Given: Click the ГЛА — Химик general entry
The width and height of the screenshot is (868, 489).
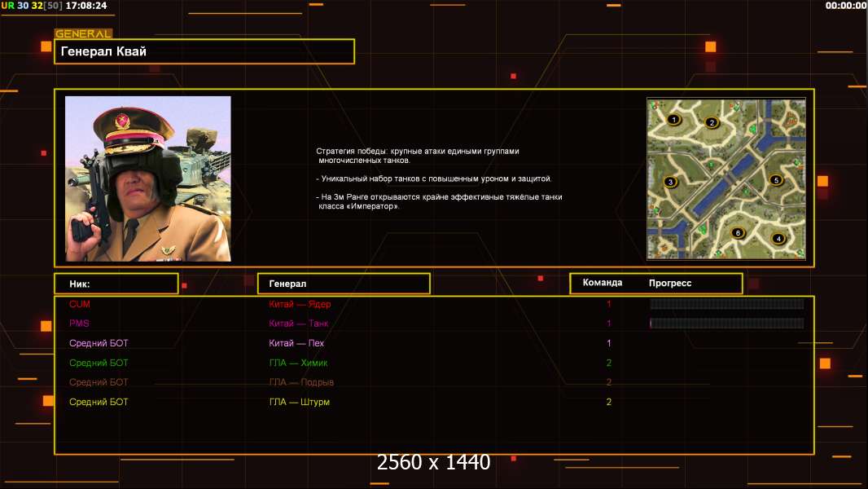Looking at the screenshot, I should click(x=298, y=363).
